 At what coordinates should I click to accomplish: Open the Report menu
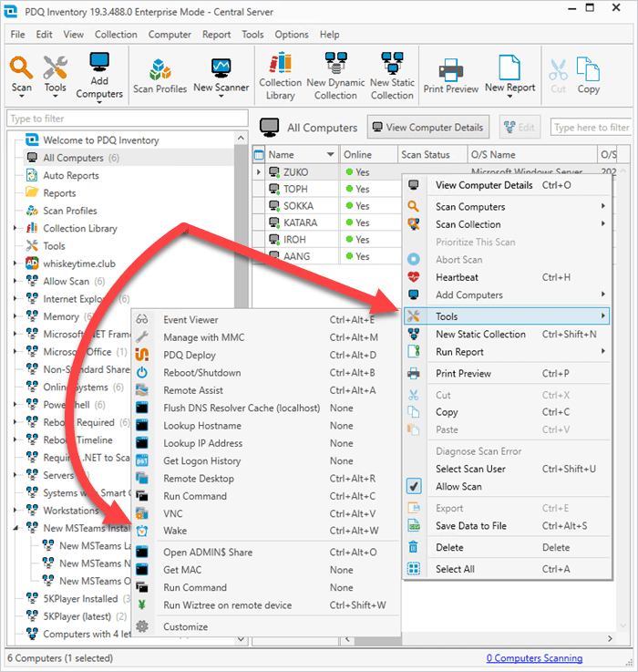point(216,35)
